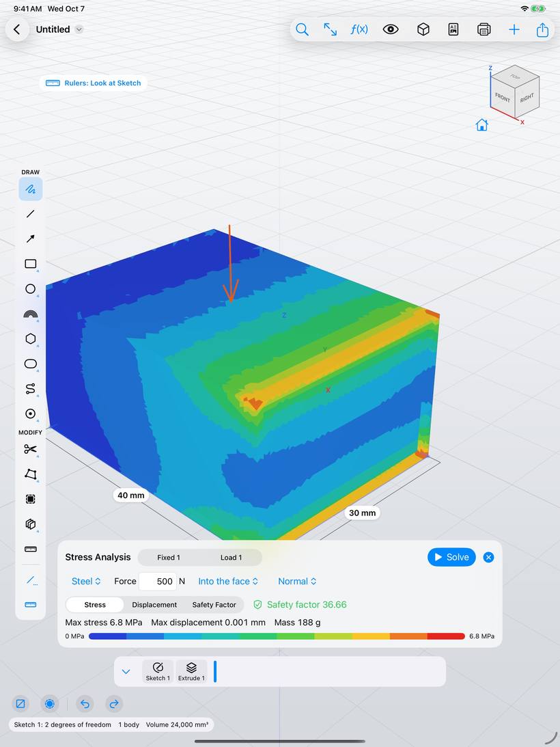Close the Stress Analysis panel
The image size is (560, 747).
(488, 557)
